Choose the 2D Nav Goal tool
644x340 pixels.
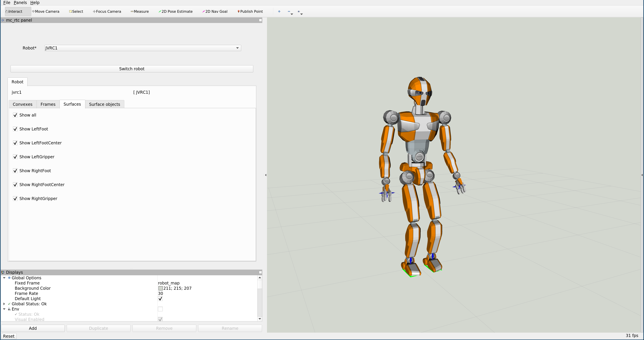215,11
